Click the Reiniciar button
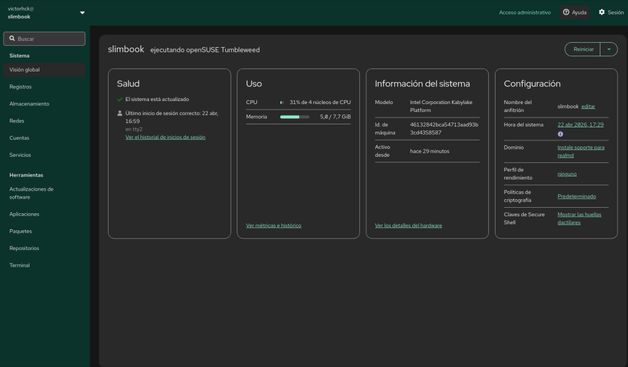 click(583, 50)
